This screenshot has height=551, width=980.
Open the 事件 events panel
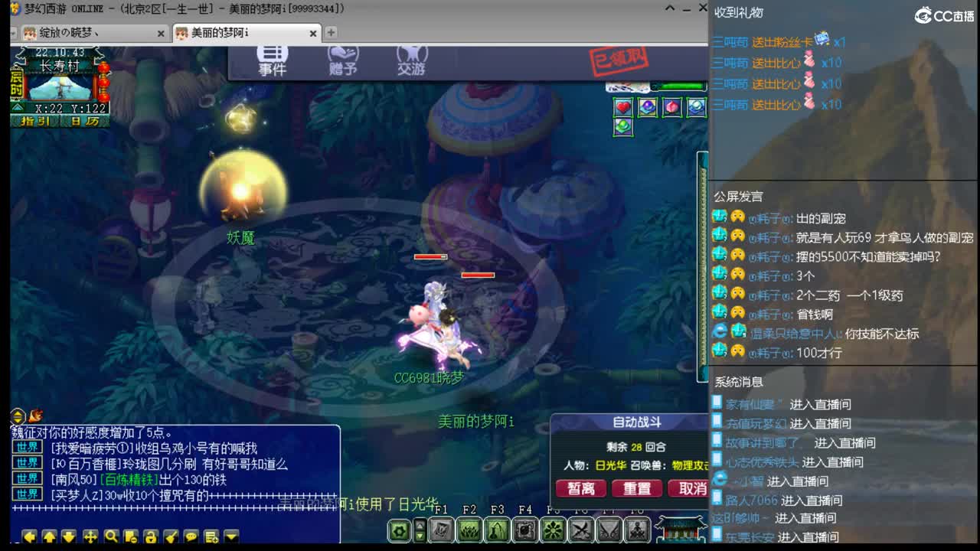tap(272, 60)
